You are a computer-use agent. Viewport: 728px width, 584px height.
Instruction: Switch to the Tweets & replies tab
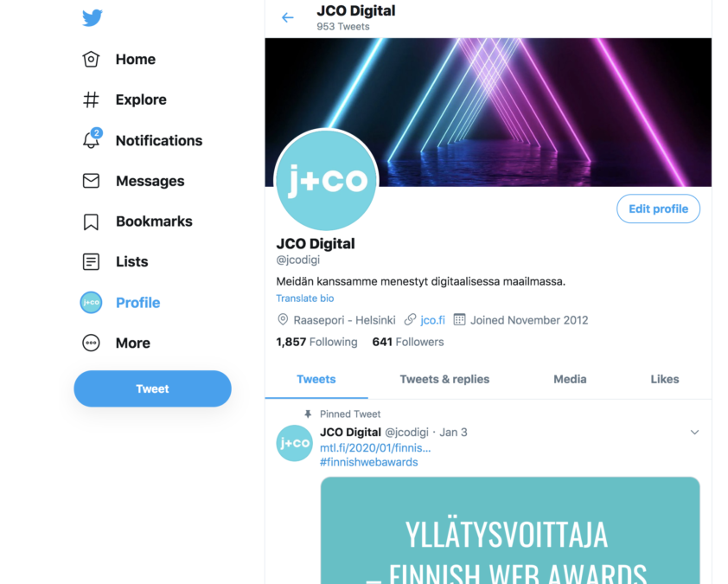(444, 380)
